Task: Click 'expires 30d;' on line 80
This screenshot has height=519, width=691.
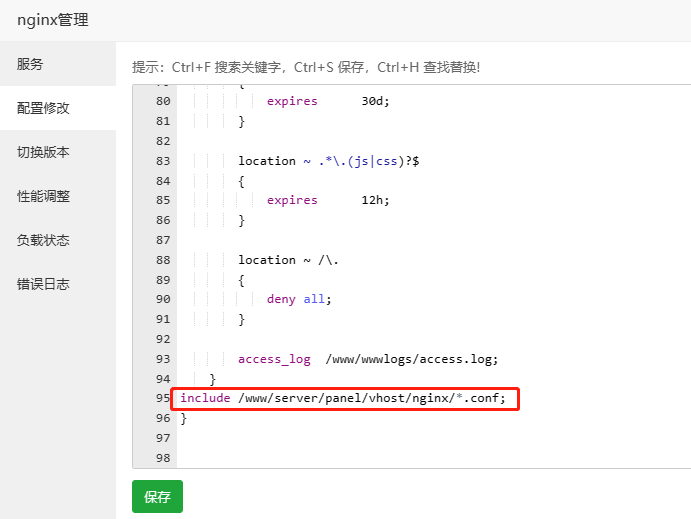Action: (328, 101)
